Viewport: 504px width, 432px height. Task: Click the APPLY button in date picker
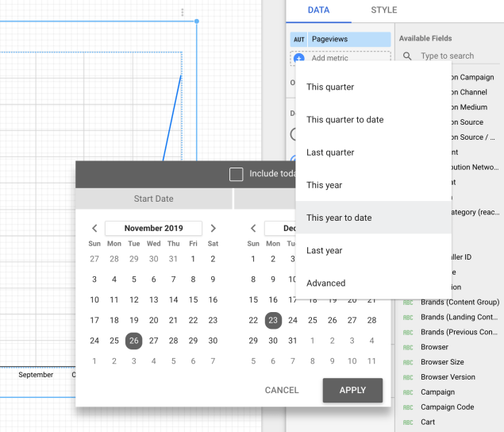(352, 390)
